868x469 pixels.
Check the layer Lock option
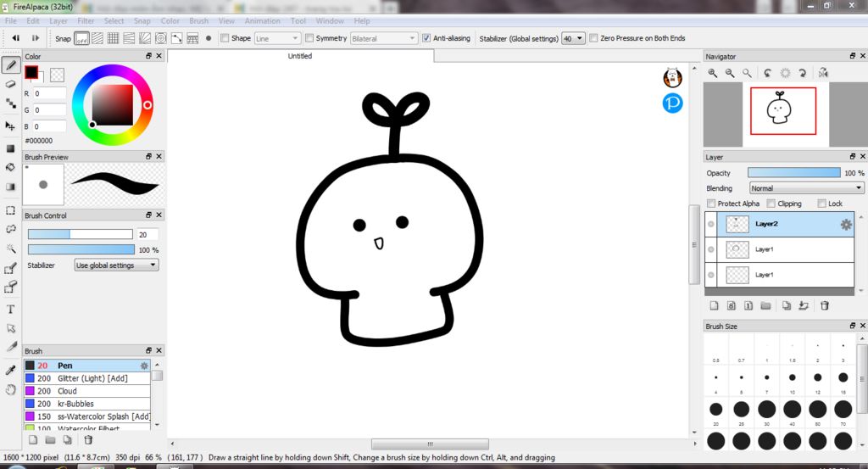(821, 204)
